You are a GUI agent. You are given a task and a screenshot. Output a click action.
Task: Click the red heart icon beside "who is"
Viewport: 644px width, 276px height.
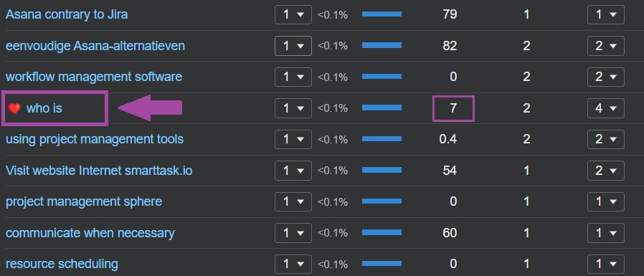pyautogui.click(x=14, y=108)
